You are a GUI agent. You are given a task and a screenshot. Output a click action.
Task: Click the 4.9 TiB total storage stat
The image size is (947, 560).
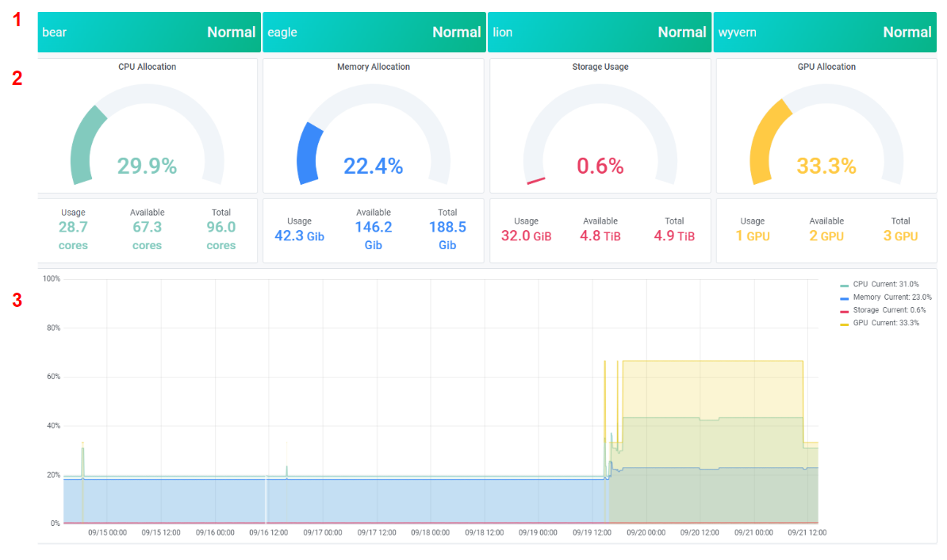pyautogui.click(x=674, y=236)
